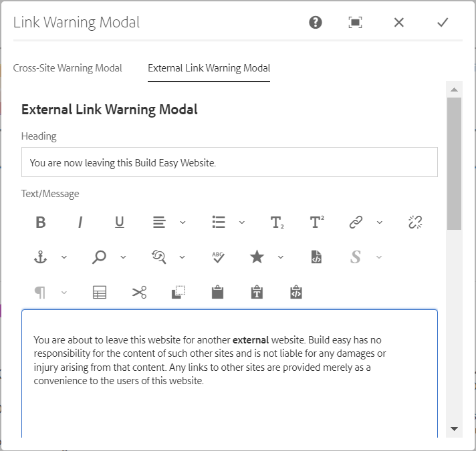Image resolution: width=476 pixels, height=451 pixels.
Task: Click the "Heading" field label
Action: 39,136
